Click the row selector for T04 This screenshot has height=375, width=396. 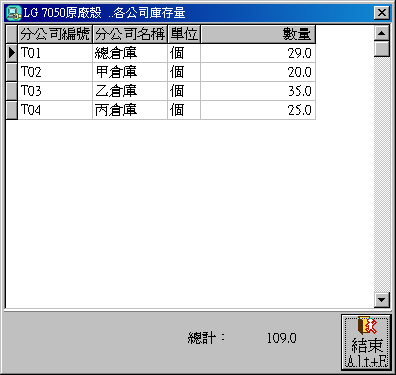pyautogui.click(x=12, y=110)
